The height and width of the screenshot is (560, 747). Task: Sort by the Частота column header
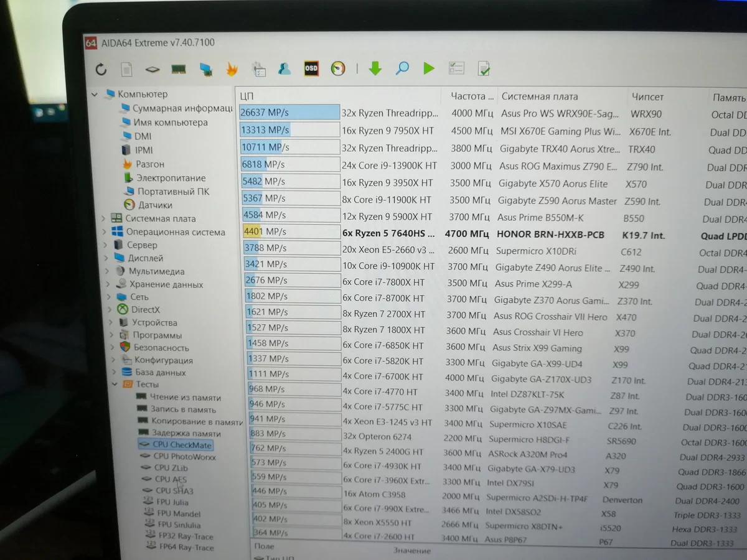[472, 96]
